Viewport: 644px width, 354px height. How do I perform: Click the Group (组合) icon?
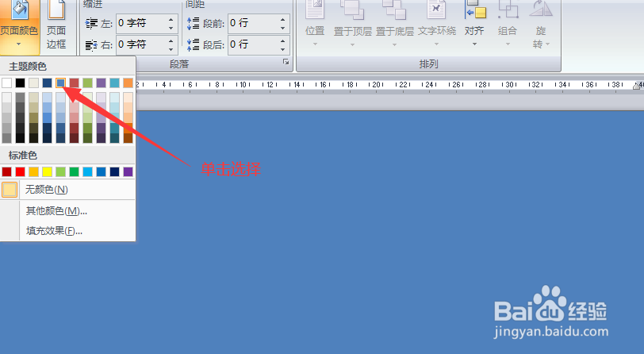click(x=508, y=10)
